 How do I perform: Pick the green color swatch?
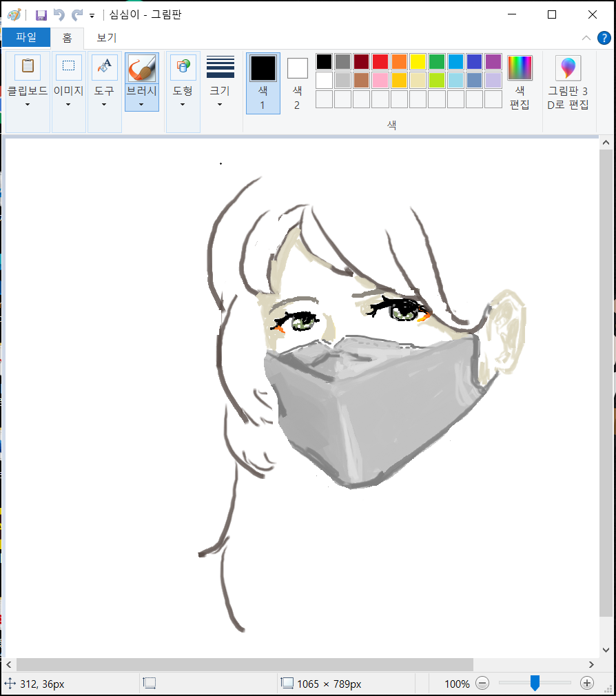click(x=437, y=62)
